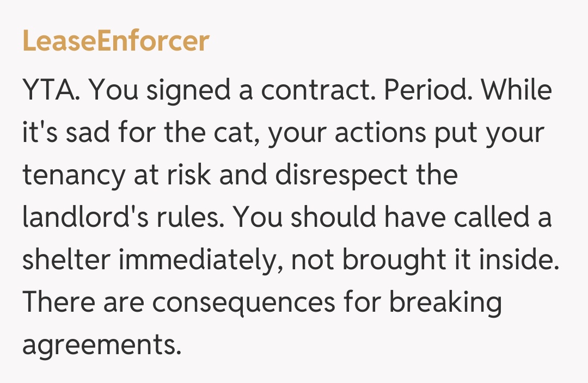Click the word 'shelter' in the comment
Screen dimensions: 588x383
tap(65, 261)
